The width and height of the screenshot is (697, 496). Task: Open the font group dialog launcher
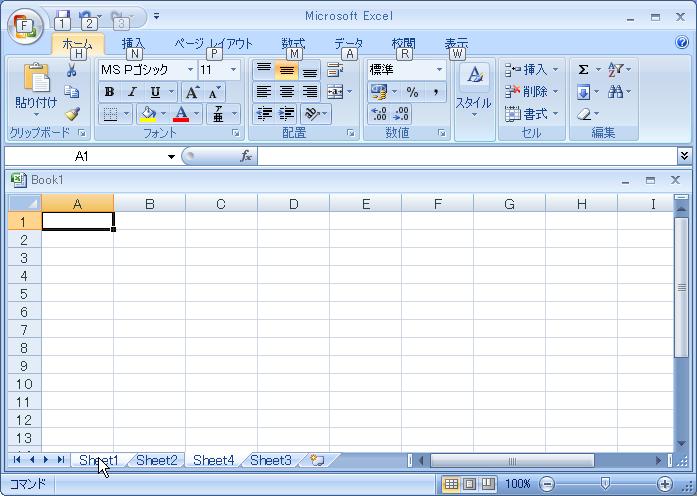[x=236, y=133]
